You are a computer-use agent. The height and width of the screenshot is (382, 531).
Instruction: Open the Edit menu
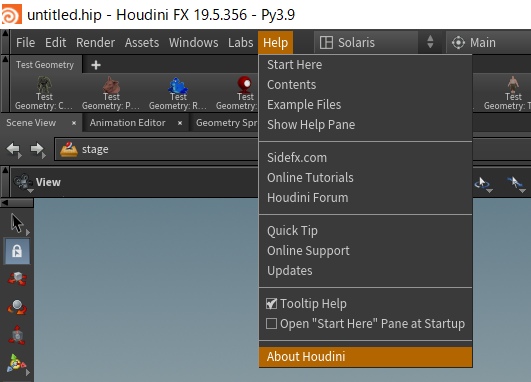(56, 43)
